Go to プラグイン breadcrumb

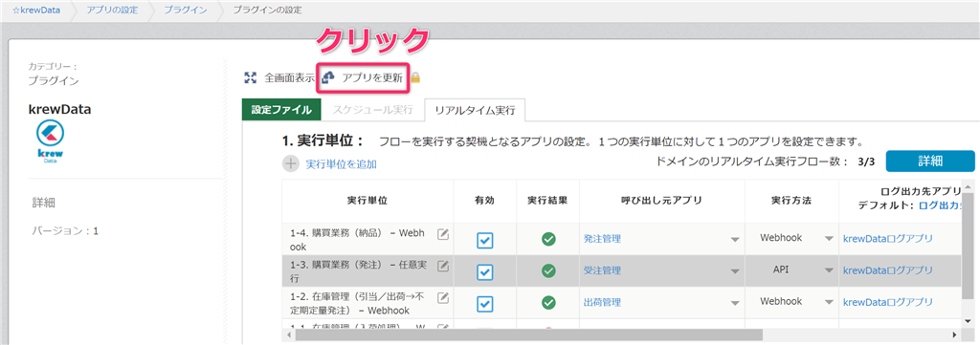coord(186,10)
